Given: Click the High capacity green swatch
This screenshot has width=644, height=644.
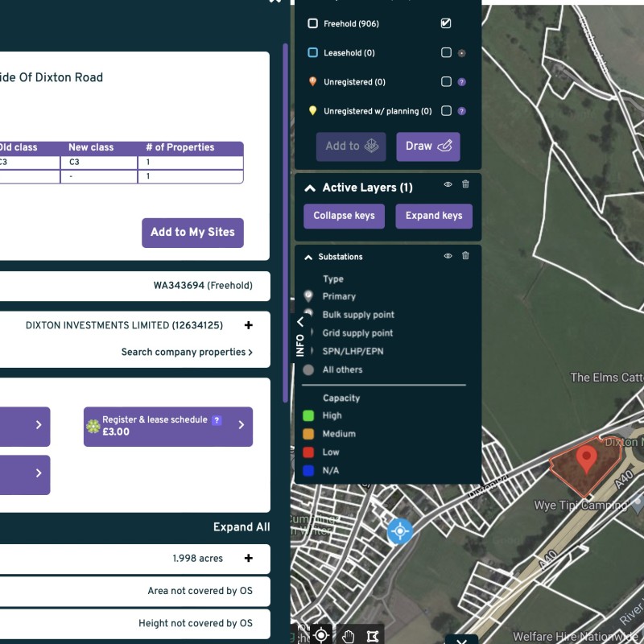Looking at the screenshot, I should [x=308, y=416].
